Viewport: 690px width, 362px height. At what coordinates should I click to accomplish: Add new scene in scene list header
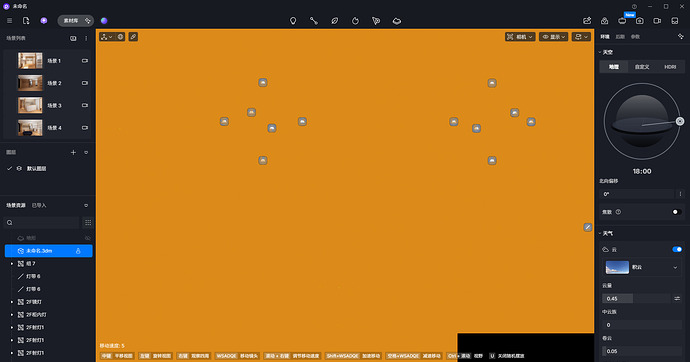coord(73,38)
